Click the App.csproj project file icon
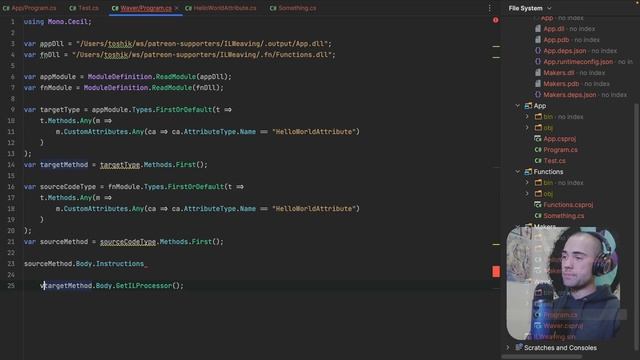Viewport: 640px width, 360px height. click(x=538, y=139)
